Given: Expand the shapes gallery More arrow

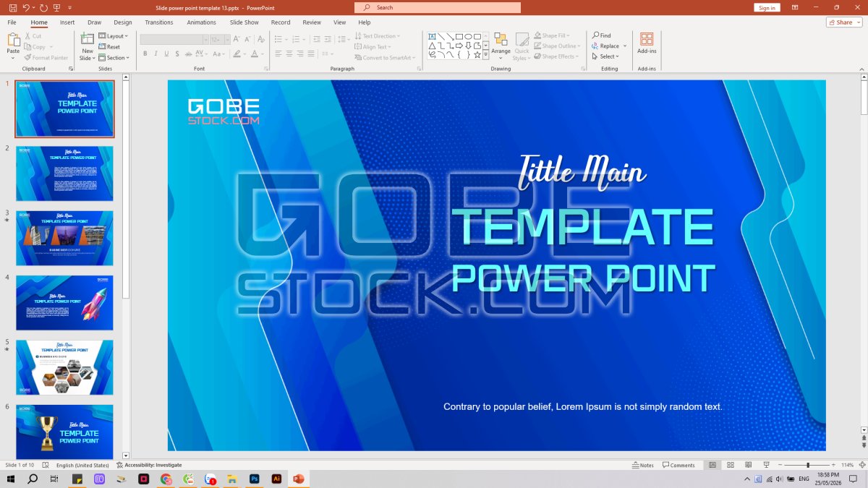Looking at the screenshot, I should click(486, 54).
